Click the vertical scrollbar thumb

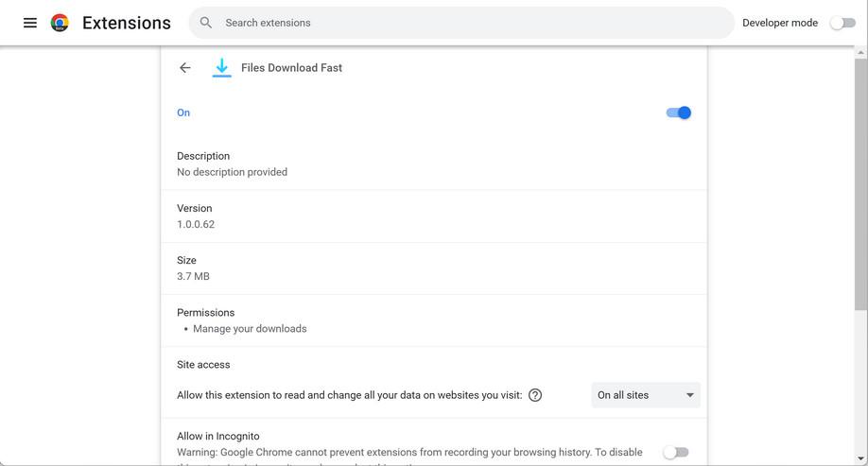coord(860,184)
